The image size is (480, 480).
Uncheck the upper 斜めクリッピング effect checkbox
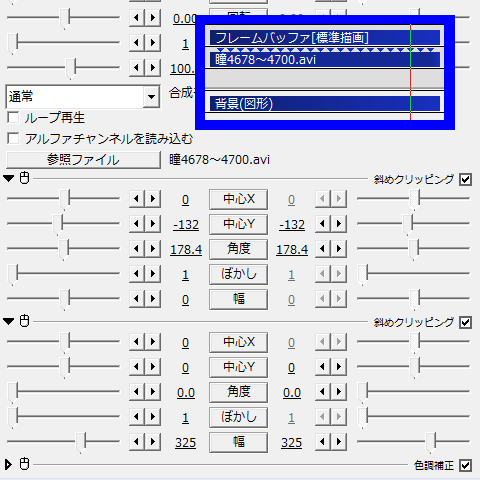[x=465, y=179]
